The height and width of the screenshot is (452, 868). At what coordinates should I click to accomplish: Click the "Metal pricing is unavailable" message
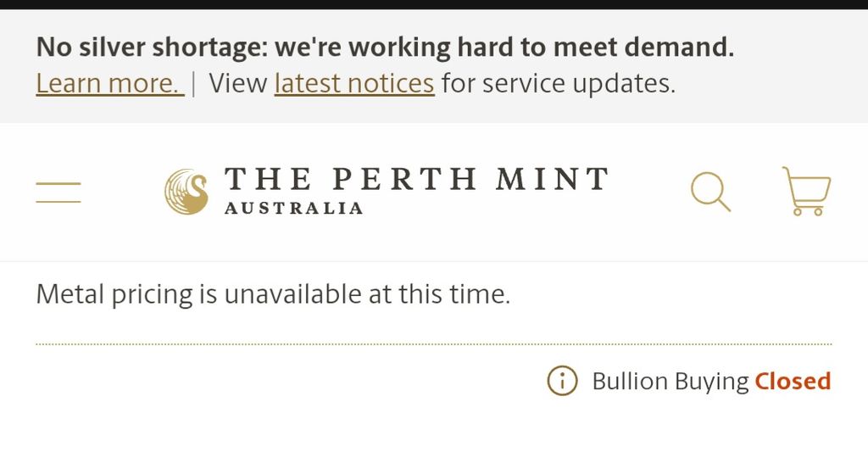pyautogui.click(x=273, y=294)
